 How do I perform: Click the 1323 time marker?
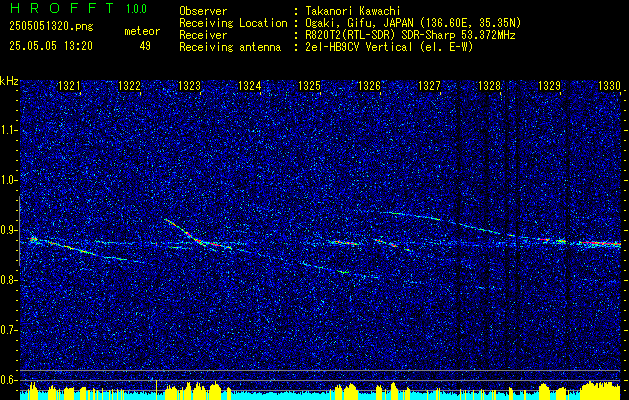click(x=189, y=86)
